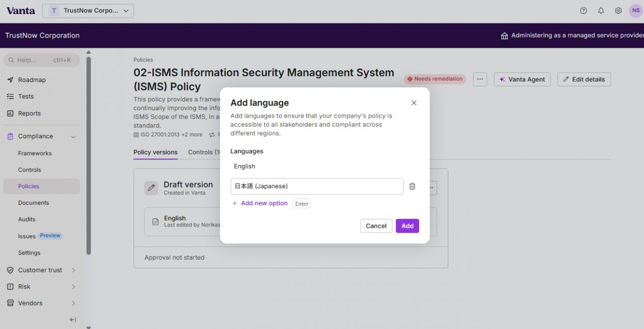The image size is (644, 329).
Task: Switch to the Policy versions tab
Action: tap(155, 152)
